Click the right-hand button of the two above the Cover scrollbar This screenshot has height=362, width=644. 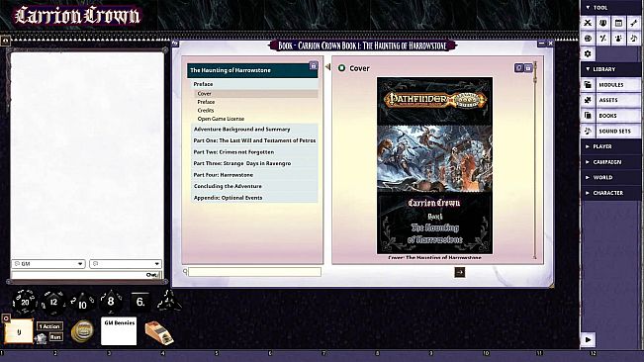(528, 67)
